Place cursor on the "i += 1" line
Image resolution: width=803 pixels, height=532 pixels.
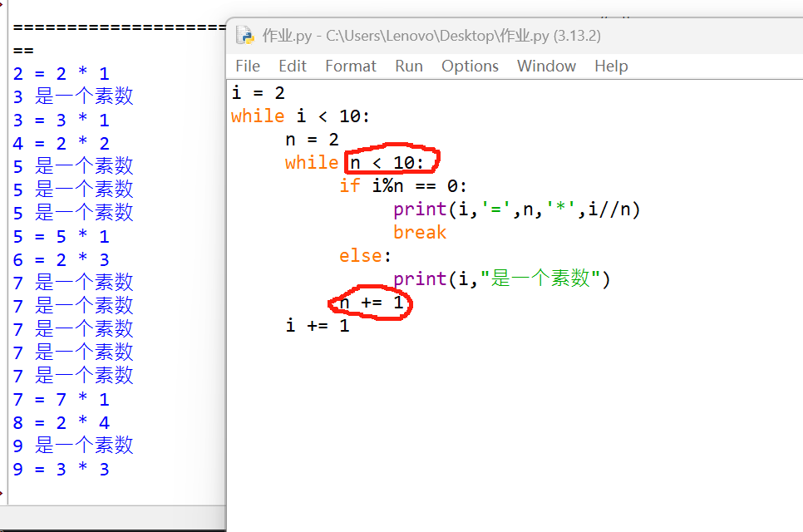317,325
